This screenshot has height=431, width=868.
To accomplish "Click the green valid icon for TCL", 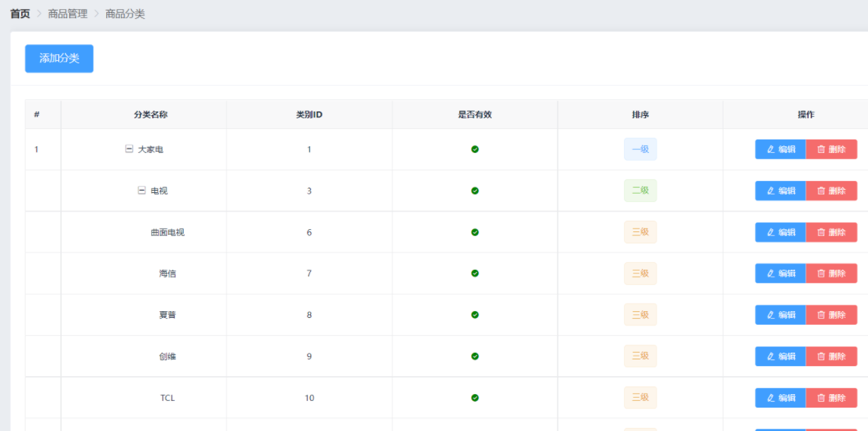I will pyautogui.click(x=475, y=398).
